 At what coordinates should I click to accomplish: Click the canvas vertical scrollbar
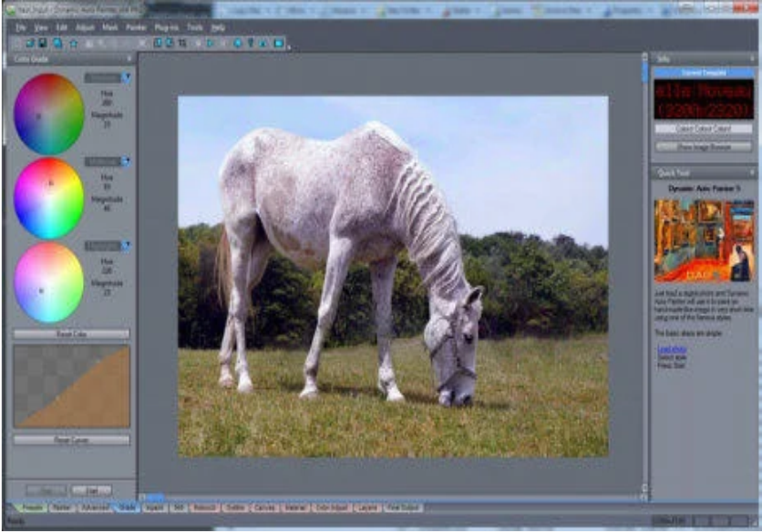tap(645, 274)
